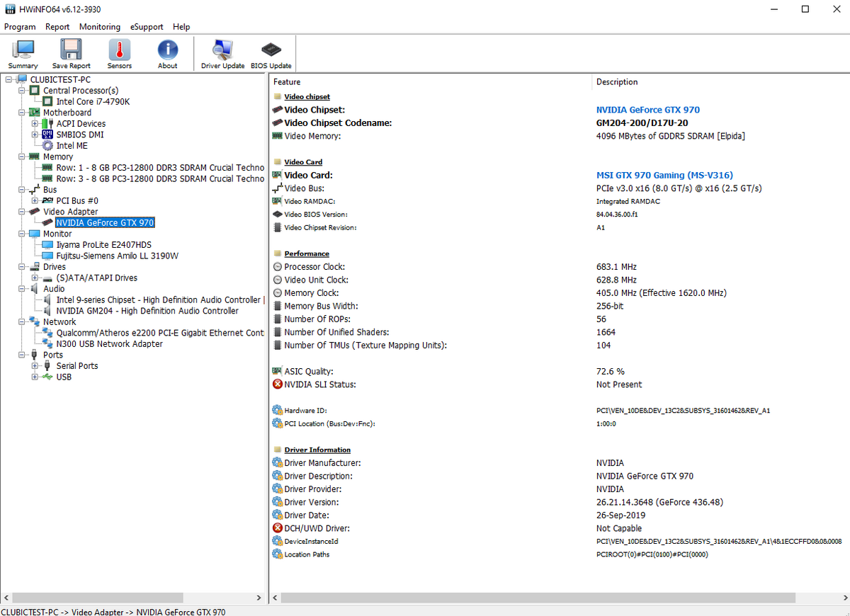
Task: Click the Feature column header
Action: (x=287, y=82)
